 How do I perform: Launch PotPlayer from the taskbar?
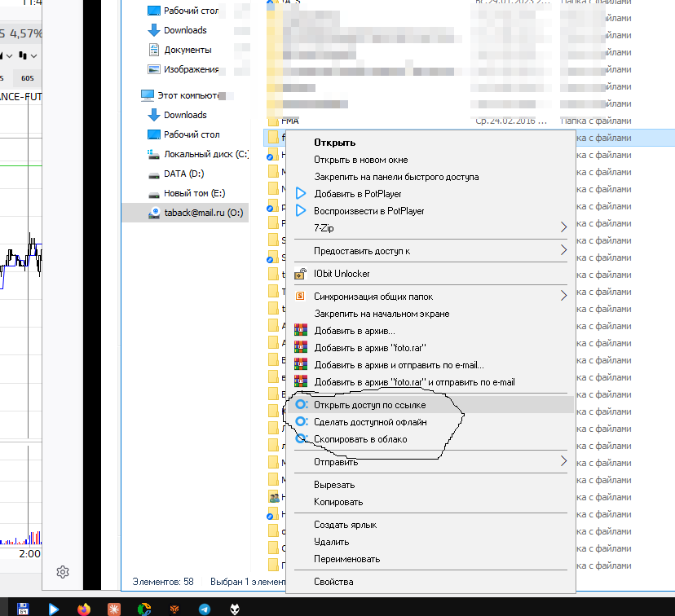pyautogui.click(x=53, y=609)
